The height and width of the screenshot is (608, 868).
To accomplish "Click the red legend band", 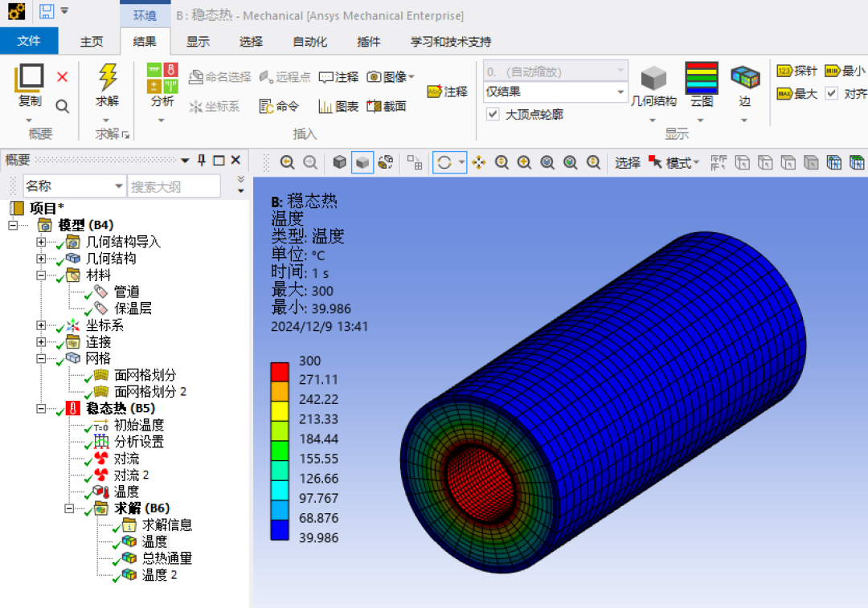I will pos(280,371).
